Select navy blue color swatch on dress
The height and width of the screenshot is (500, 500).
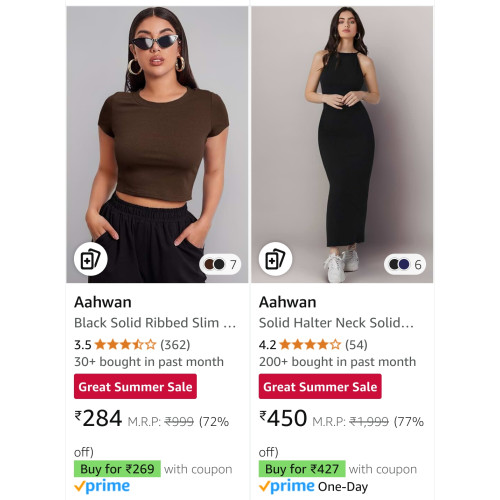click(x=404, y=264)
